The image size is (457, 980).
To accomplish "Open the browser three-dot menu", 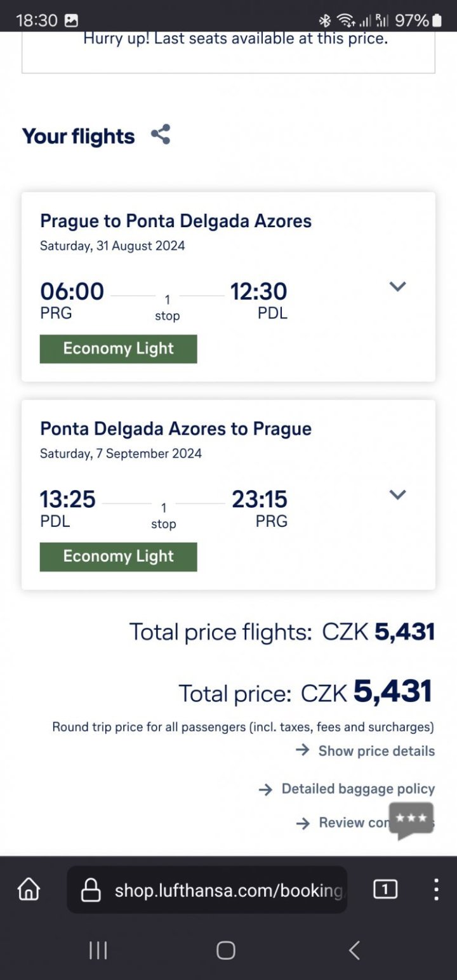I will click(436, 889).
